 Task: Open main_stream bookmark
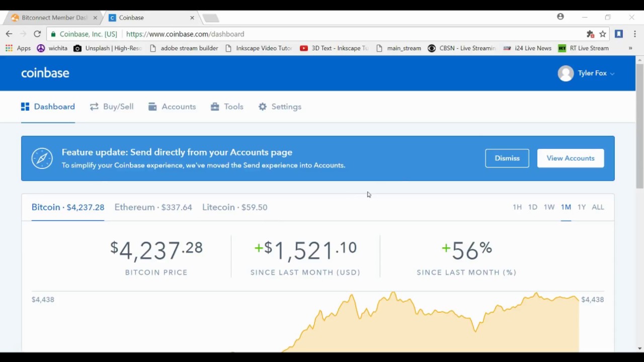click(398, 48)
